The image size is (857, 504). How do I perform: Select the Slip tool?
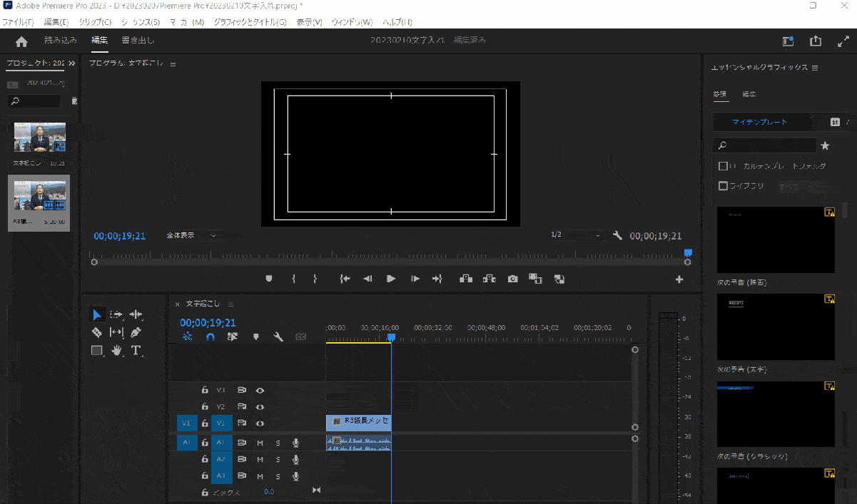click(x=116, y=332)
